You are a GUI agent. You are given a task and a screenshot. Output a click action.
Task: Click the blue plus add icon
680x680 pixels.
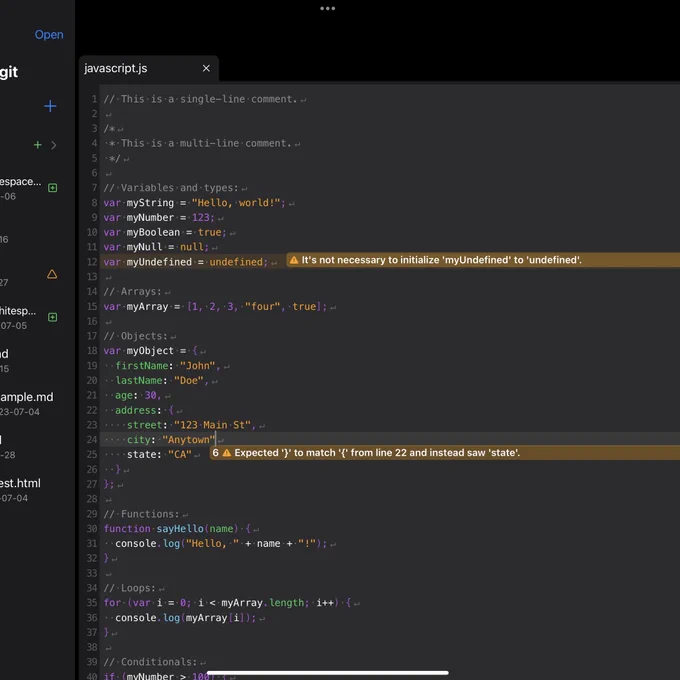pos(50,106)
